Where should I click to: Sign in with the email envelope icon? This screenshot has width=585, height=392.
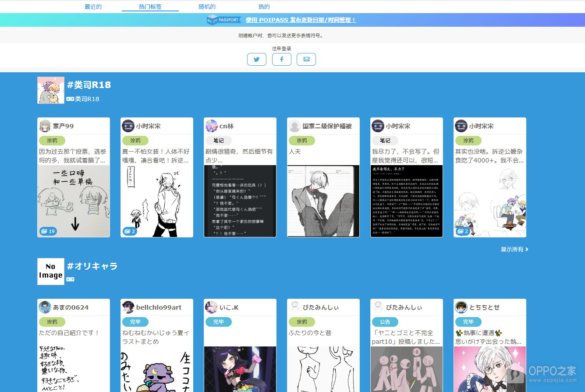pos(306,59)
